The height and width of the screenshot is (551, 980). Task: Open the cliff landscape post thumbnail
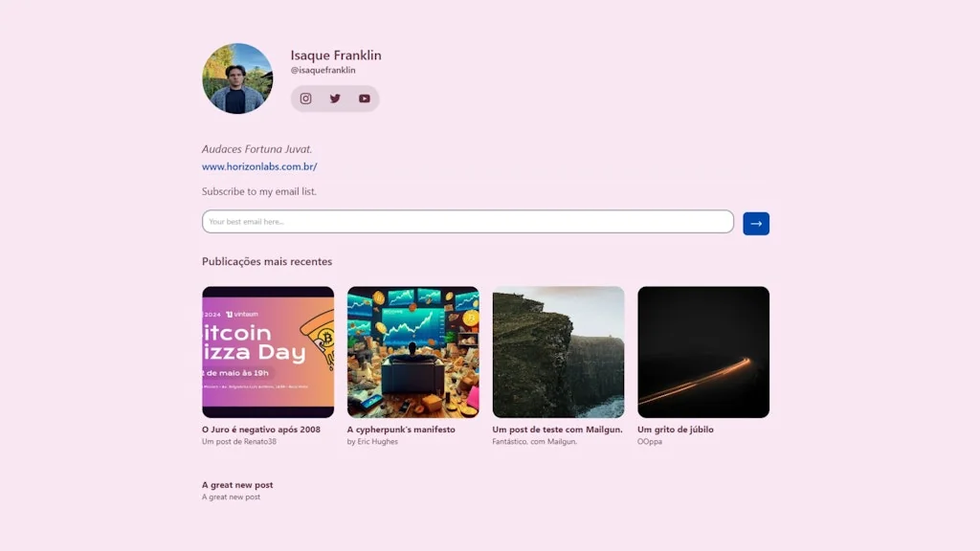(558, 352)
